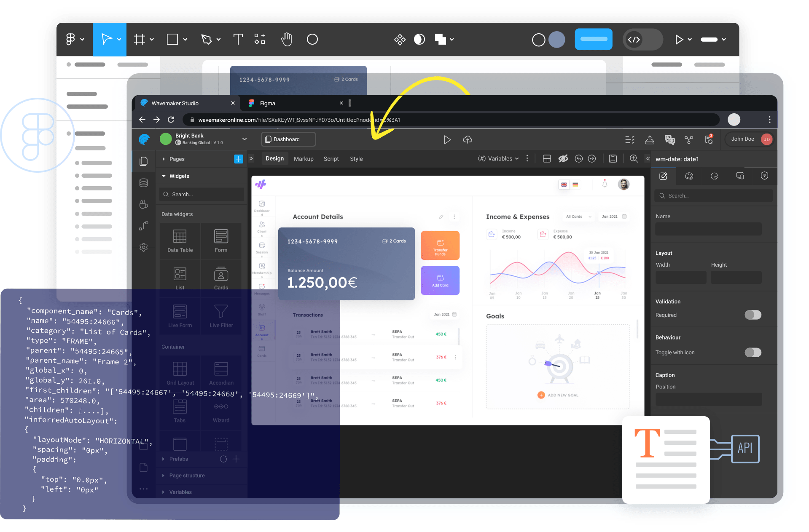Image resolution: width=809 pixels, height=532 pixels.
Task: Select the Rectangle shape tool in Figma
Action: pos(172,39)
